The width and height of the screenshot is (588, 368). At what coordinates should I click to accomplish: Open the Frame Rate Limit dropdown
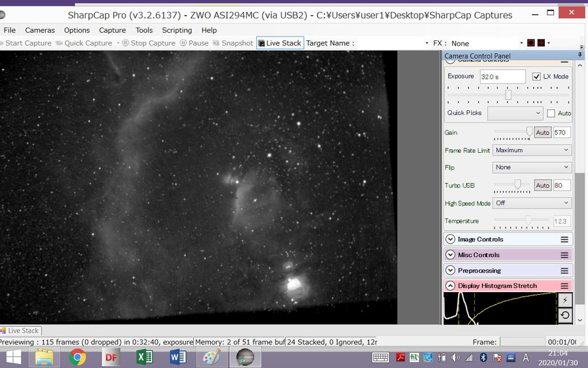click(x=532, y=150)
